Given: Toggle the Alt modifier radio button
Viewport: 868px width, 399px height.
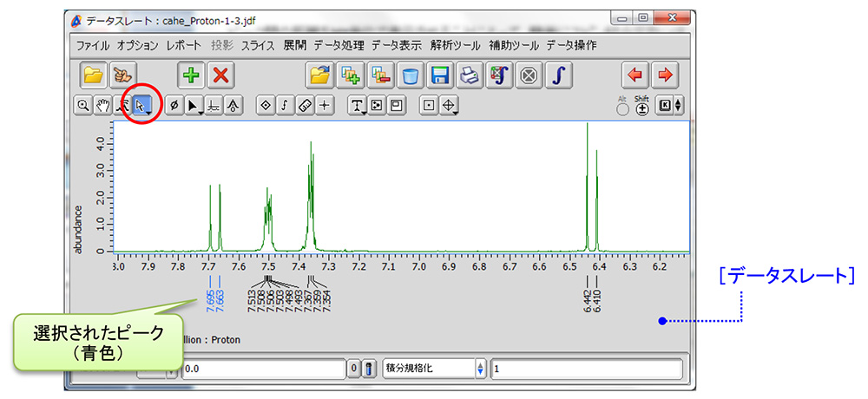Looking at the screenshot, I should [622, 110].
